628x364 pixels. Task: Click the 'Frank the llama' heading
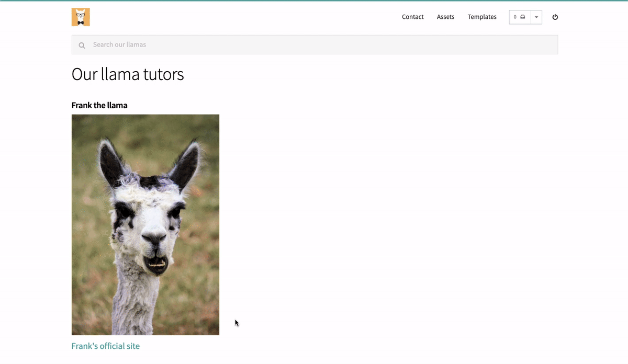(x=99, y=105)
